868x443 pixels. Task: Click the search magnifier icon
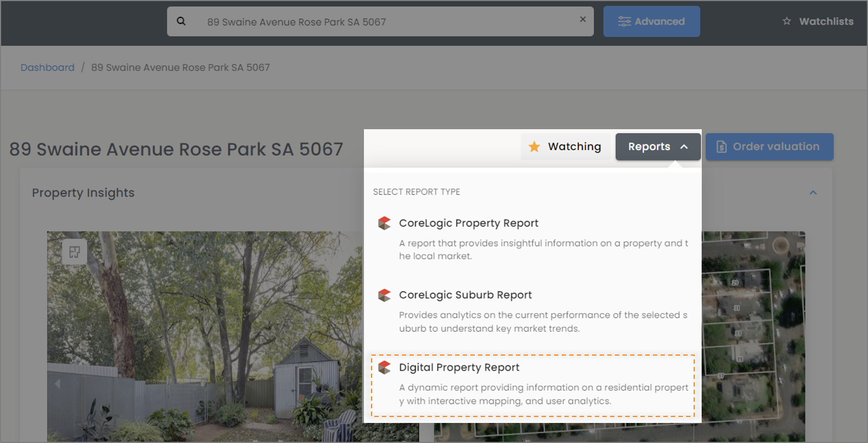[x=181, y=21]
